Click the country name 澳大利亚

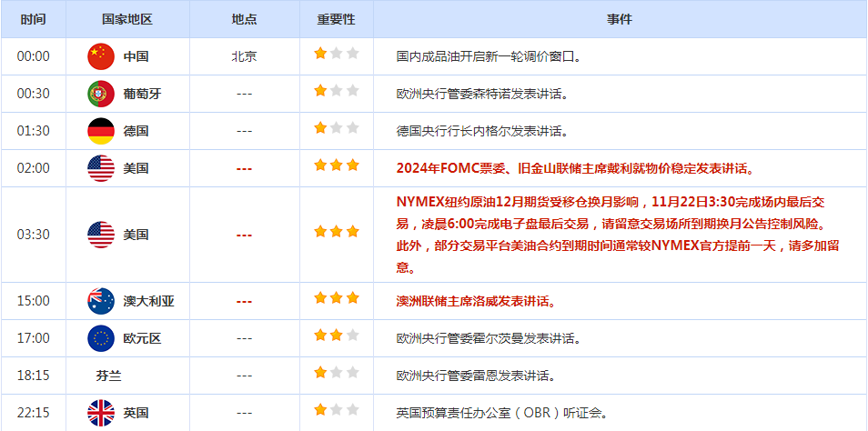coord(148,302)
